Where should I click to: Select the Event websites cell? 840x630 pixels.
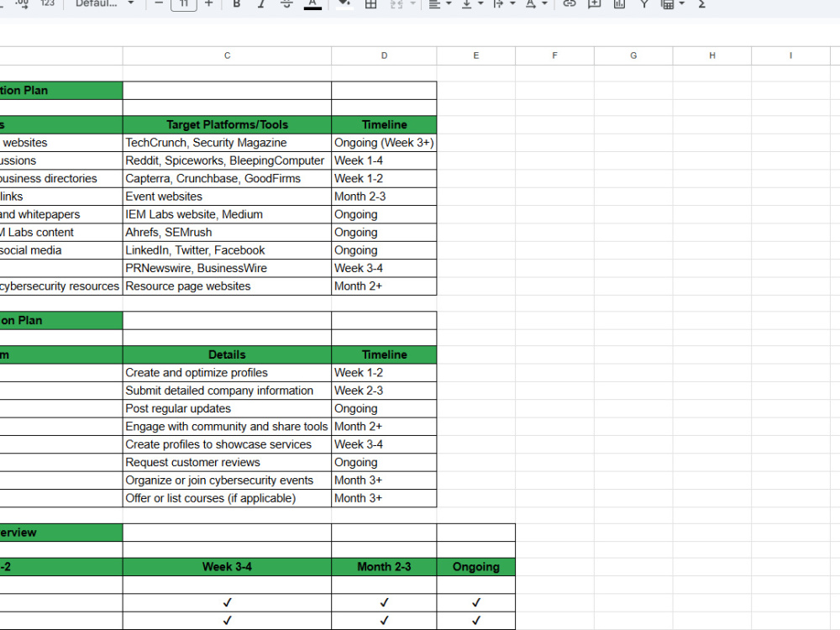227,197
